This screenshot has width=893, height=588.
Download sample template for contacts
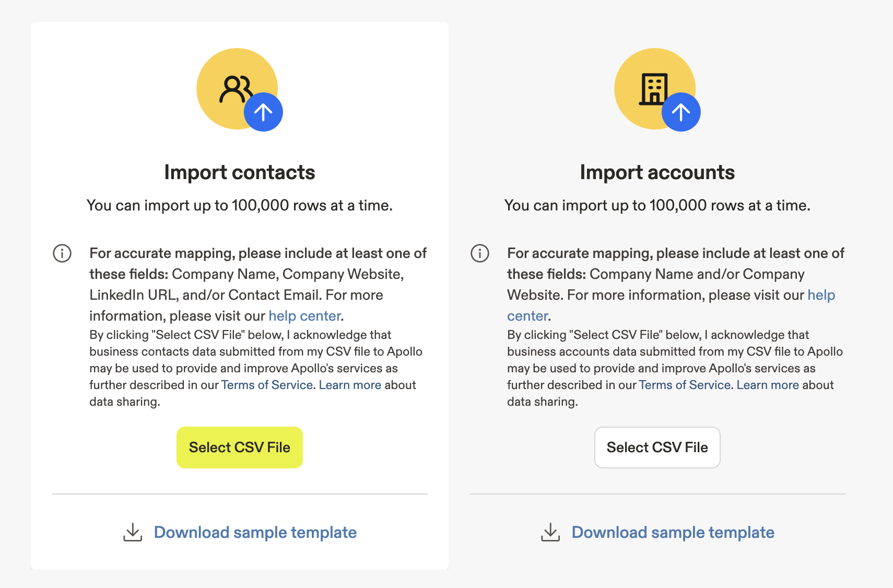(x=255, y=532)
